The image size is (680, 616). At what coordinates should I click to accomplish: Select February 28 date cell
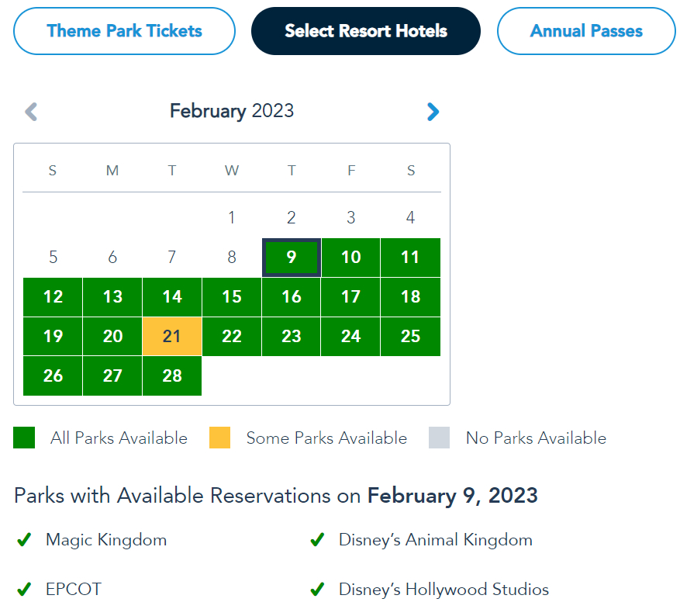[172, 376]
